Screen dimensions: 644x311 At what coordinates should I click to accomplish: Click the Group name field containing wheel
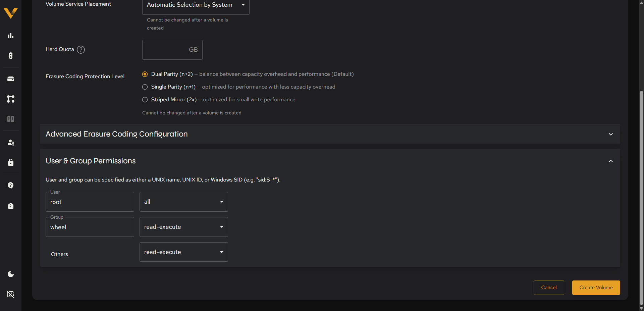coord(90,227)
